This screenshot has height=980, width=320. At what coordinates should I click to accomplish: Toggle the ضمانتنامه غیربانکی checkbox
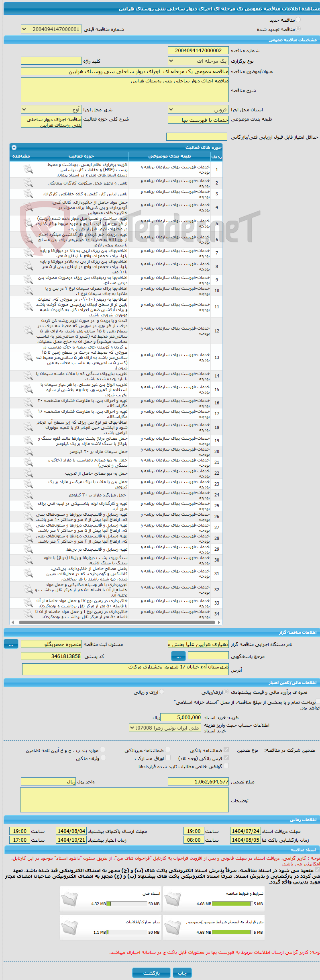pyautogui.click(x=168, y=749)
